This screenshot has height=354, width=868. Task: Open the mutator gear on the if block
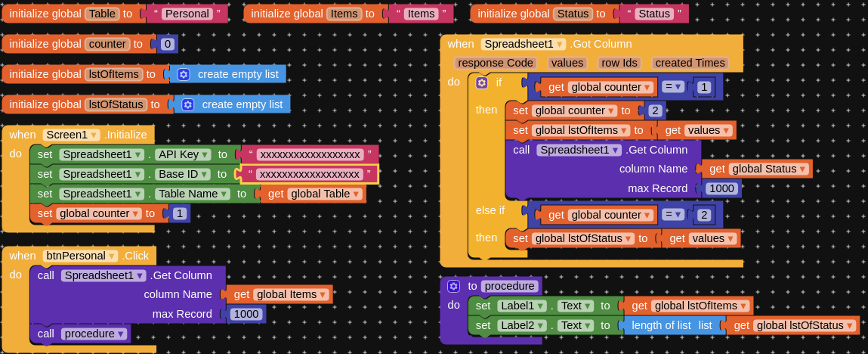(482, 82)
